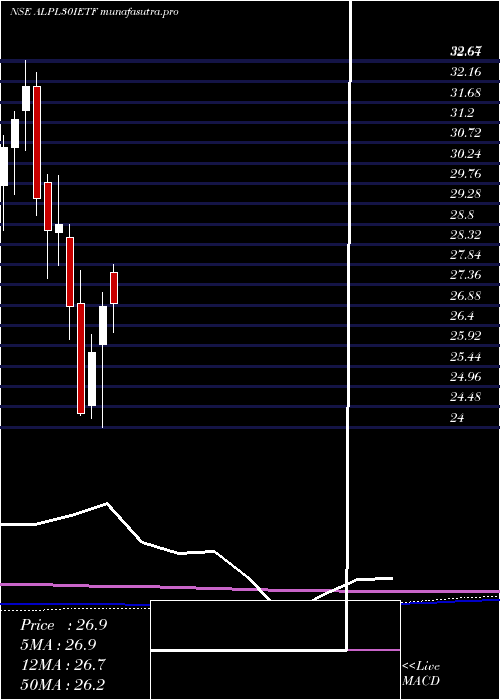Image resolution: width=500 pixels, height=700 pixels.
Task: Click the 25.92 price axis label
Action: [466, 336]
